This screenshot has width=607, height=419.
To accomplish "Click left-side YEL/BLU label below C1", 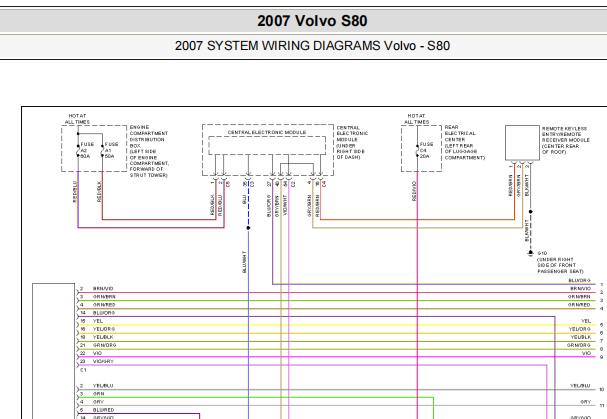I will click(103, 386).
